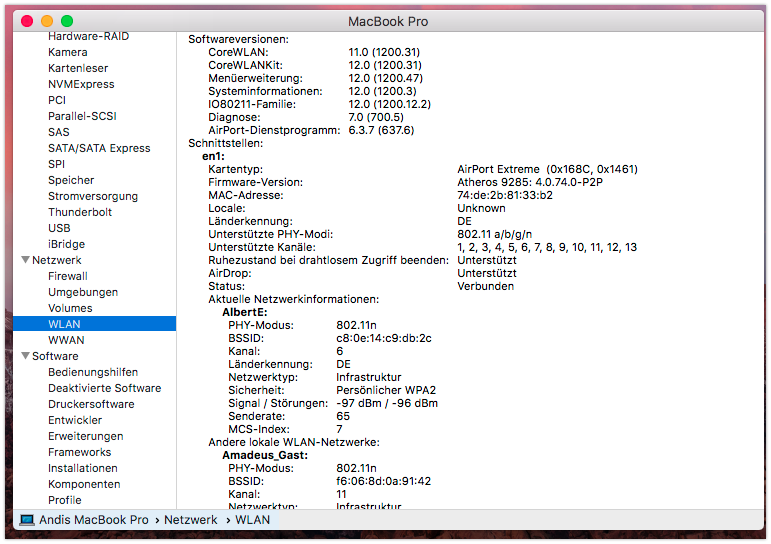Open SATA/SATA Express entry

99,148
